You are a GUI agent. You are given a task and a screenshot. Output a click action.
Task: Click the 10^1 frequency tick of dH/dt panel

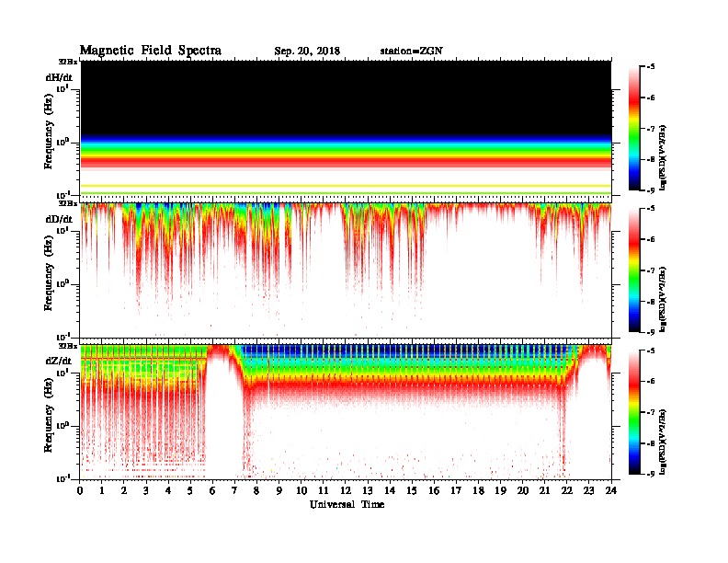(x=64, y=89)
